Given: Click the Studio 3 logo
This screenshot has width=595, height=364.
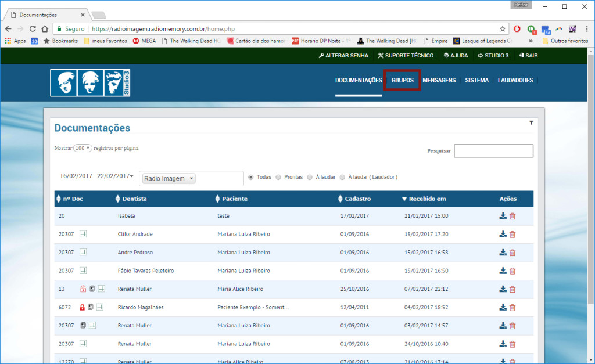Looking at the screenshot, I should click(90, 82).
